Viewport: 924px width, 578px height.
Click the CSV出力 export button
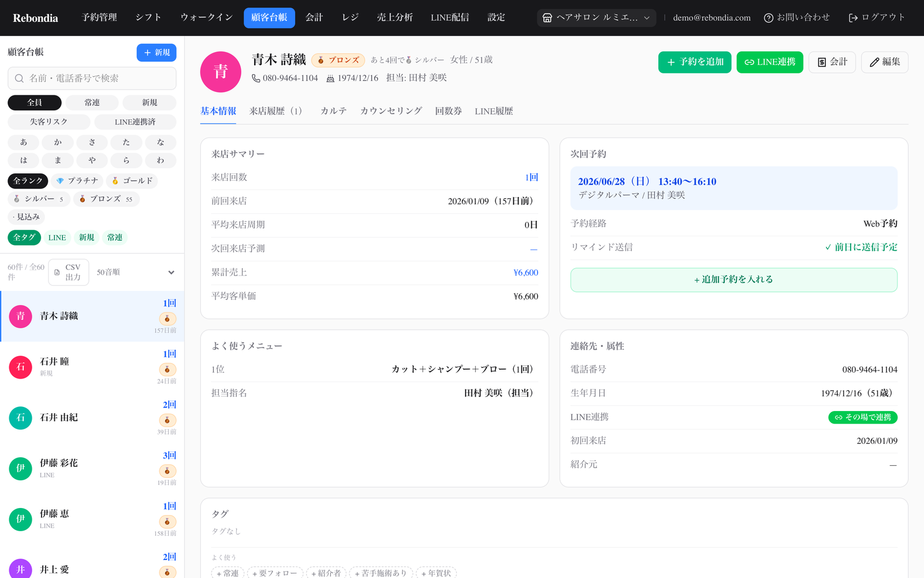click(69, 272)
